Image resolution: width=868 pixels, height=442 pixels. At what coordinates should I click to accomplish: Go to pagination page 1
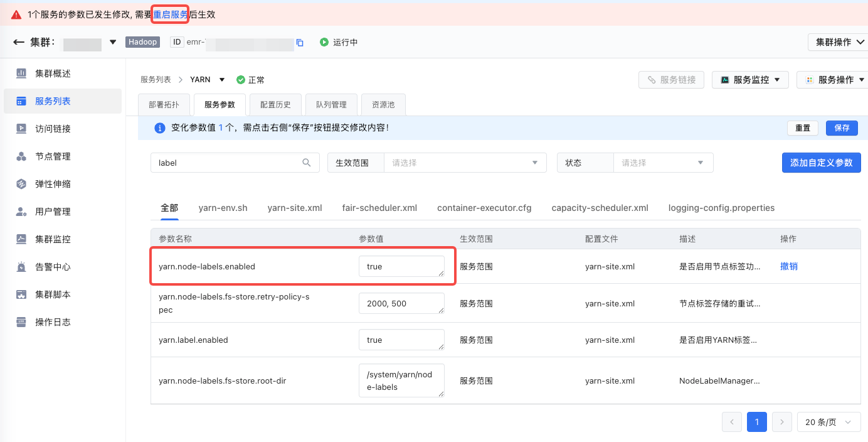point(757,422)
